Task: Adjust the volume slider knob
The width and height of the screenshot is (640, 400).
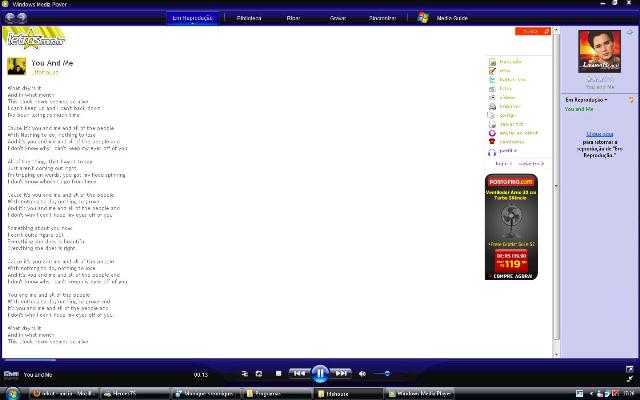Action: pyautogui.click(x=387, y=373)
